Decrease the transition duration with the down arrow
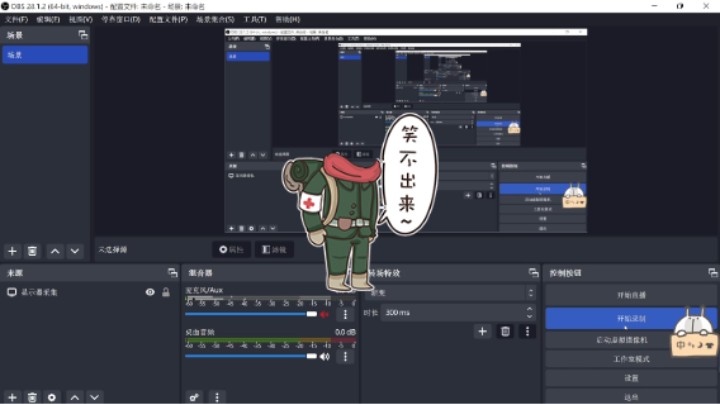The width and height of the screenshot is (720, 404). click(x=529, y=317)
